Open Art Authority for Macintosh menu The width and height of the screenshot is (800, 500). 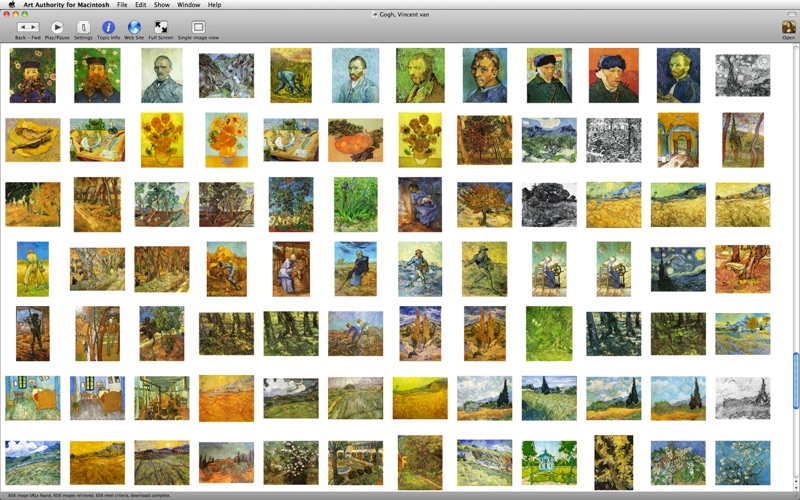66,5
